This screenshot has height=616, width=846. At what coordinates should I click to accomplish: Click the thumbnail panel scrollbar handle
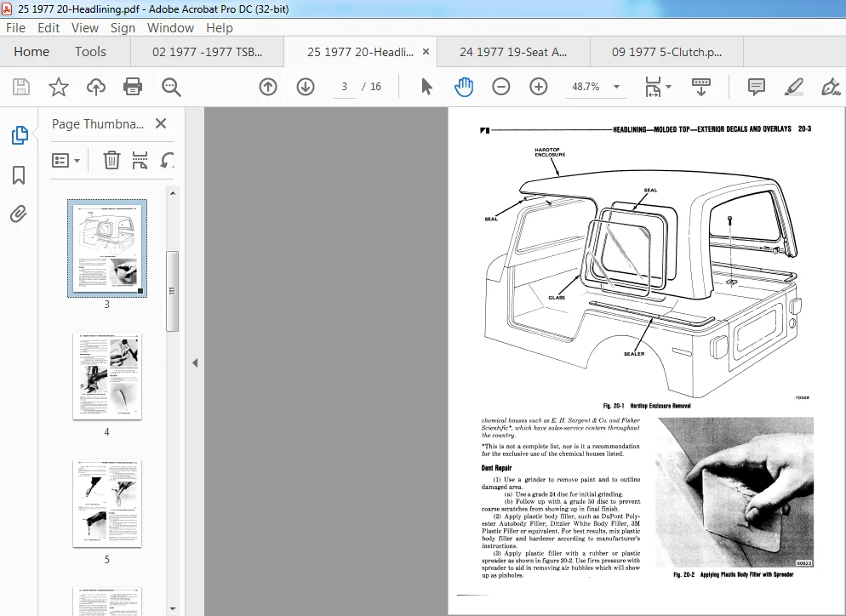[x=173, y=291]
